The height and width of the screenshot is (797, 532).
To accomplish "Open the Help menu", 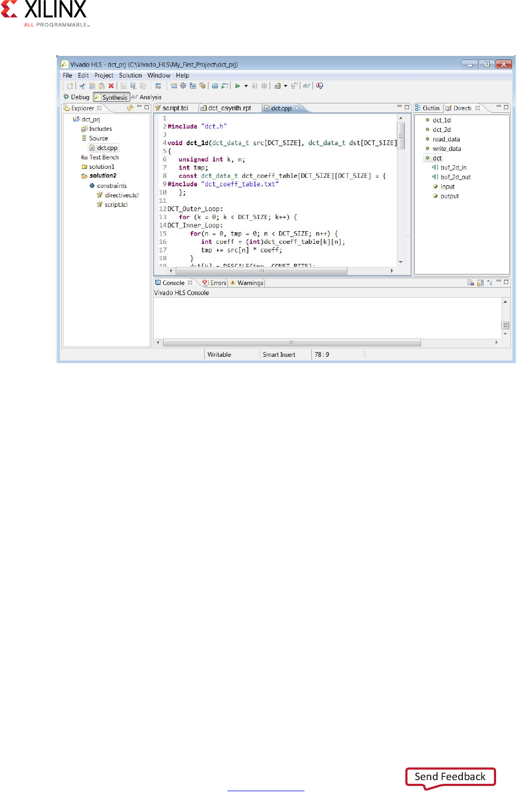I will pyautogui.click(x=183, y=75).
